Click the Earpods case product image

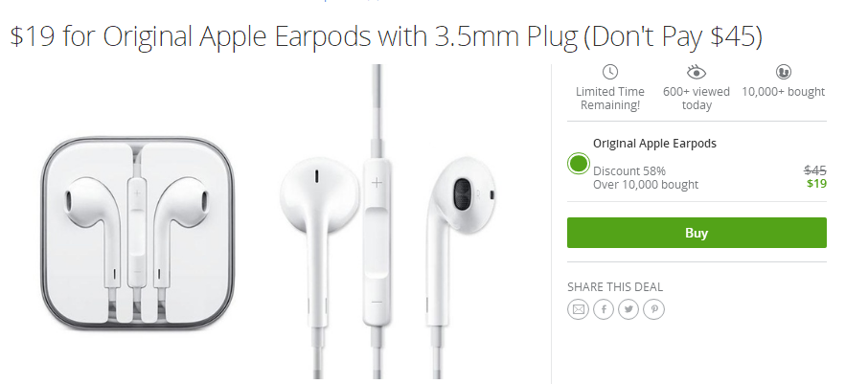137,234
